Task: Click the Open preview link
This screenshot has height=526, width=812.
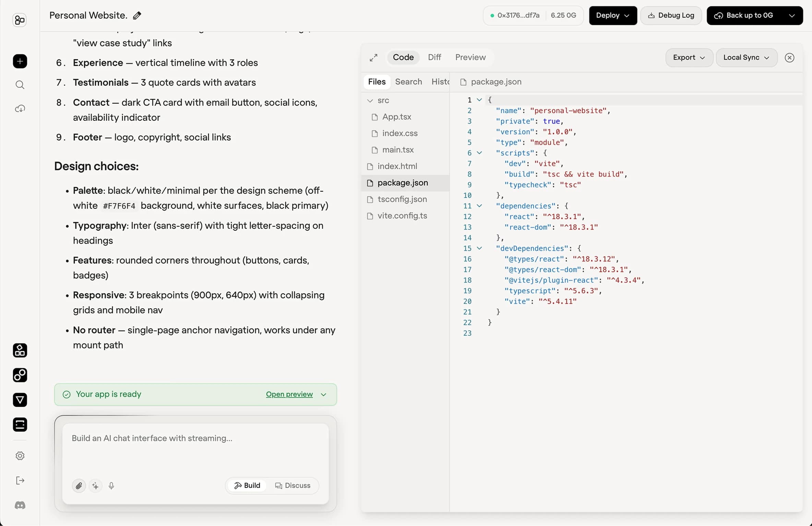Action: pyautogui.click(x=289, y=394)
